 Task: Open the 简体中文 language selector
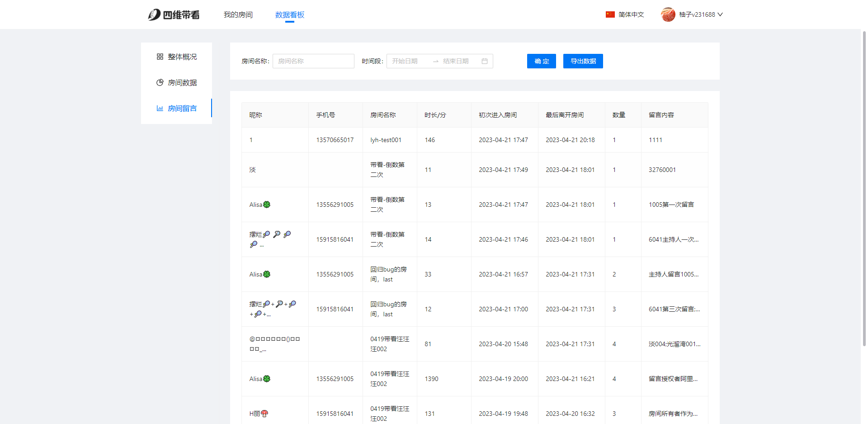click(631, 14)
